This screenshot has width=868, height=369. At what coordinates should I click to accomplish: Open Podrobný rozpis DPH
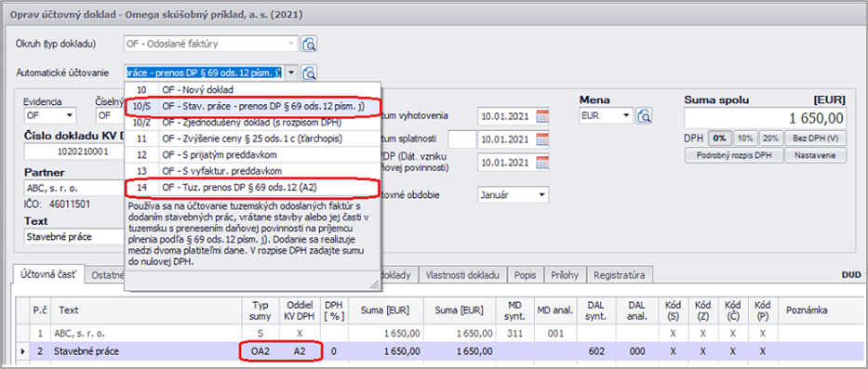pos(733,155)
